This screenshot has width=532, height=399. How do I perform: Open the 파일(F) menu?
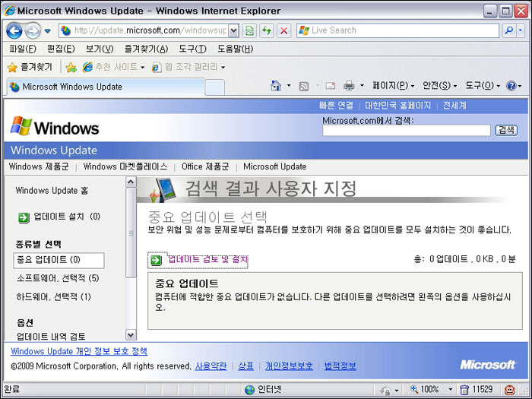click(x=23, y=49)
